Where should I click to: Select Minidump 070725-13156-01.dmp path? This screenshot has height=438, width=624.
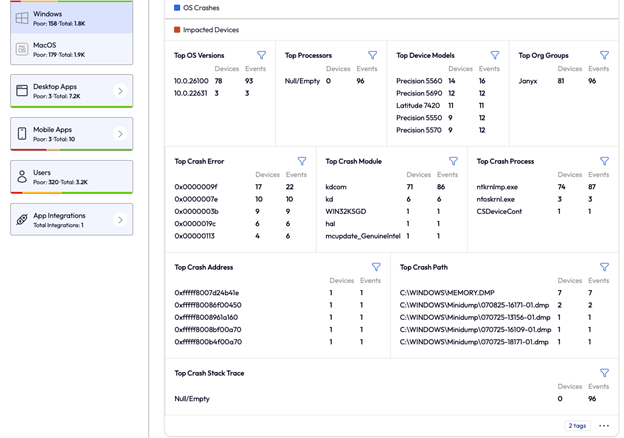click(x=475, y=317)
